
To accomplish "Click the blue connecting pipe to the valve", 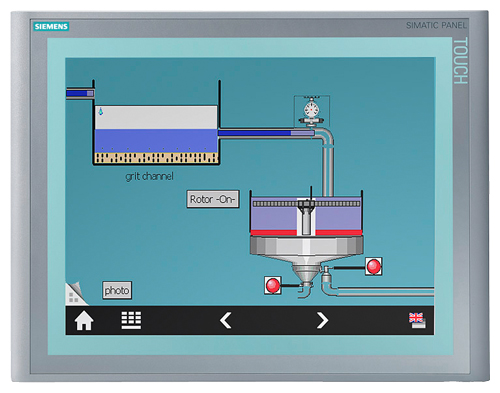I will tap(266, 133).
